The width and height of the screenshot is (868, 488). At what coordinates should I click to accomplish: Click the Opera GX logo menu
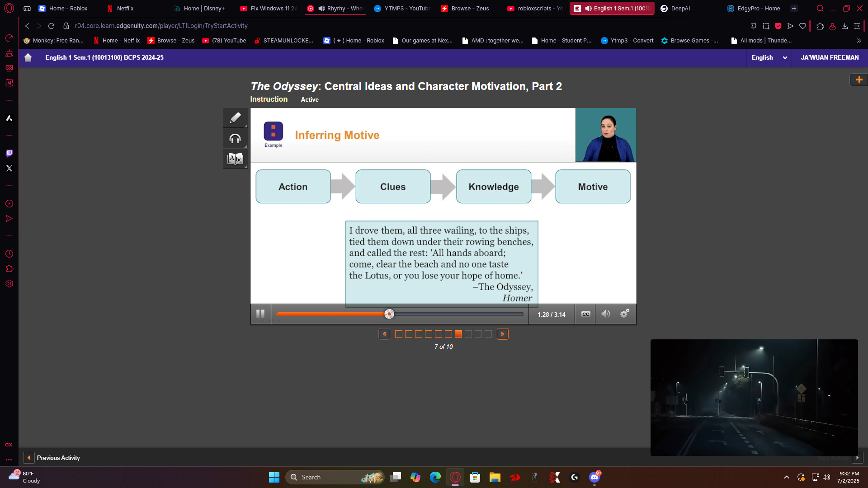click(9, 8)
